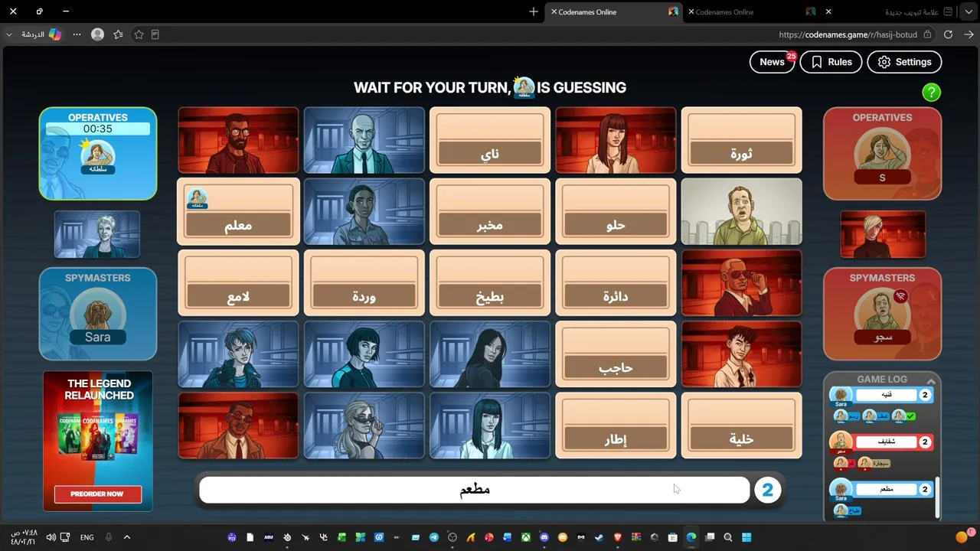This screenshot has height=551, width=980.
Task: Open the favorites list icon
Action: pos(118,34)
